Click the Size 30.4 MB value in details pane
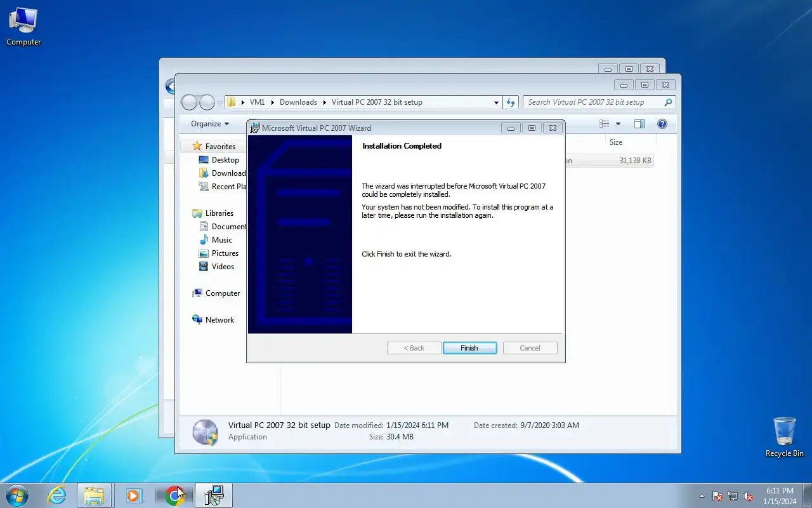812x508 pixels. (400, 437)
